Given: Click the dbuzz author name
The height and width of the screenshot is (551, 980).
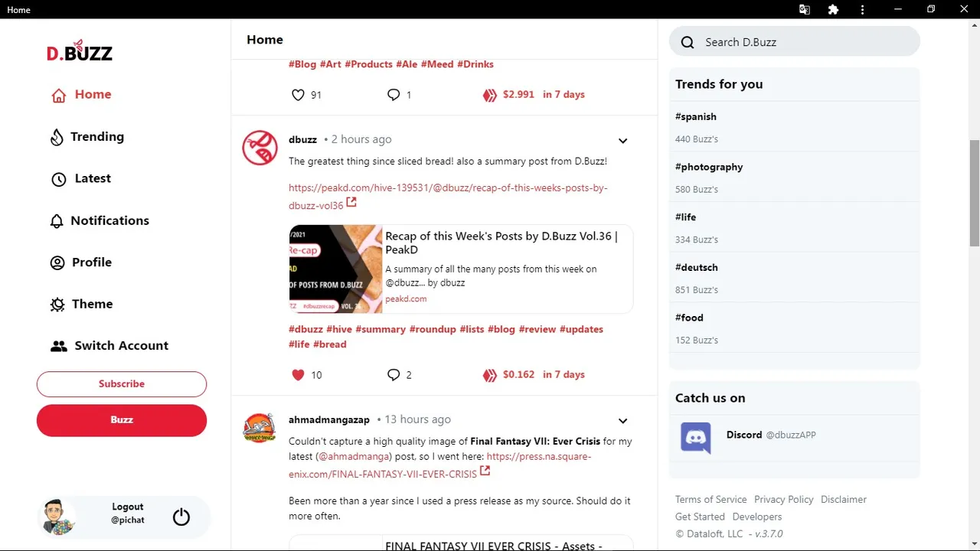Looking at the screenshot, I should click(x=303, y=140).
